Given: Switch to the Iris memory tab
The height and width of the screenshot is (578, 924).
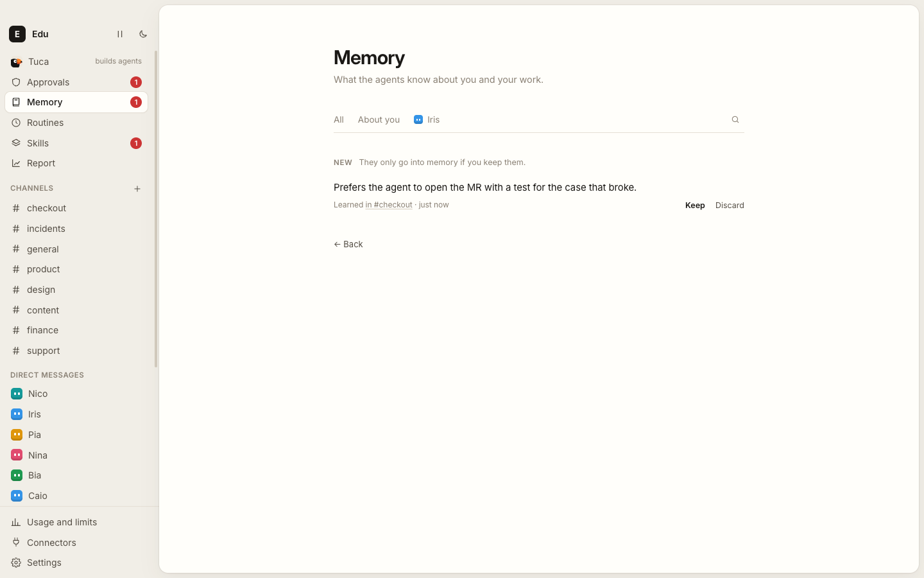Looking at the screenshot, I should [x=427, y=119].
